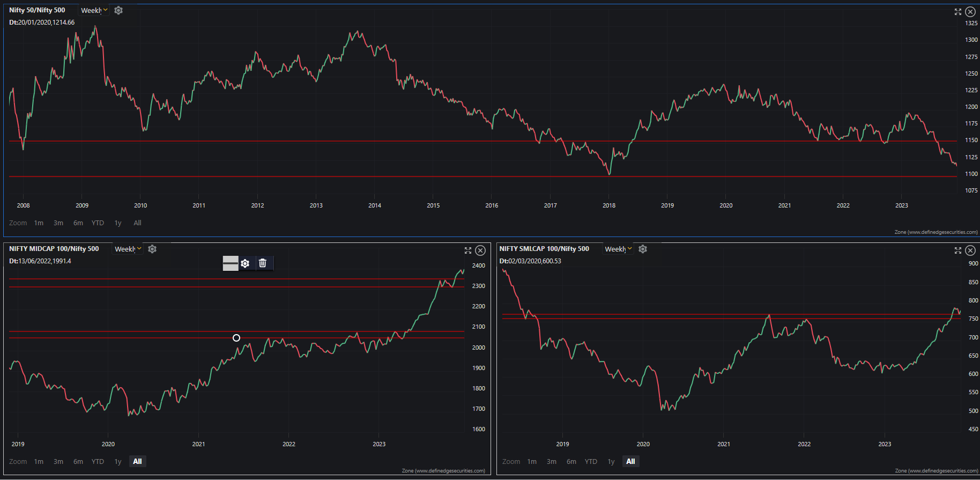Select circular handle on MIDCAP horizontal line
This screenshot has width=980, height=480.
point(236,338)
